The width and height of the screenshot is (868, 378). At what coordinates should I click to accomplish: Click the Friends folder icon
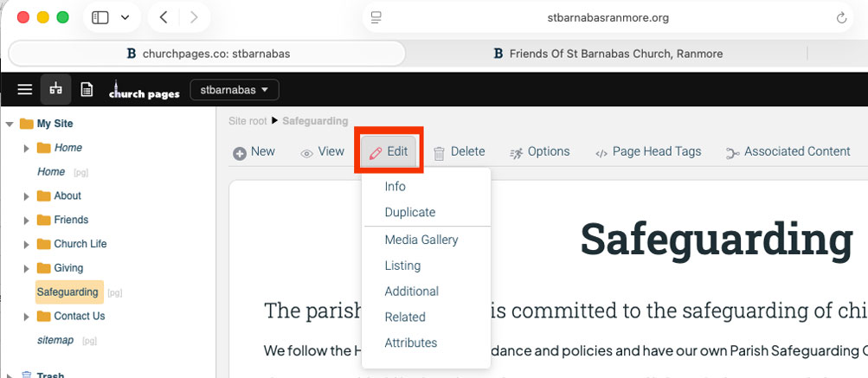click(x=44, y=220)
